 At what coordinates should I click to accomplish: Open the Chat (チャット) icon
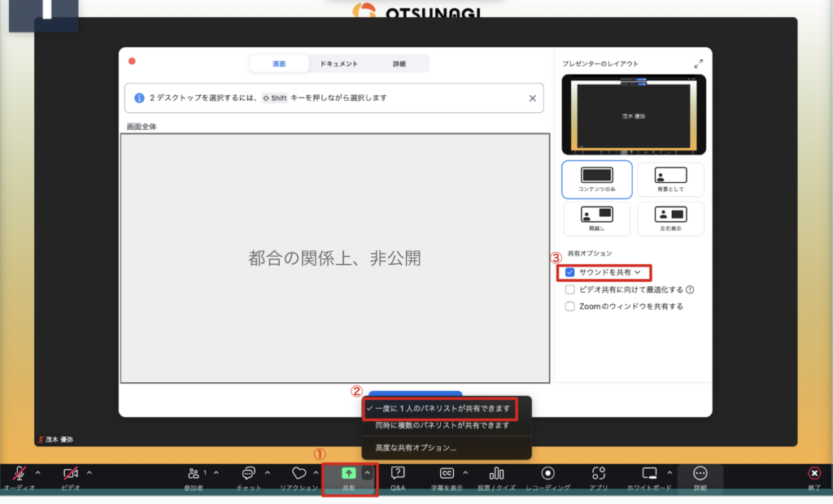(249, 474)
